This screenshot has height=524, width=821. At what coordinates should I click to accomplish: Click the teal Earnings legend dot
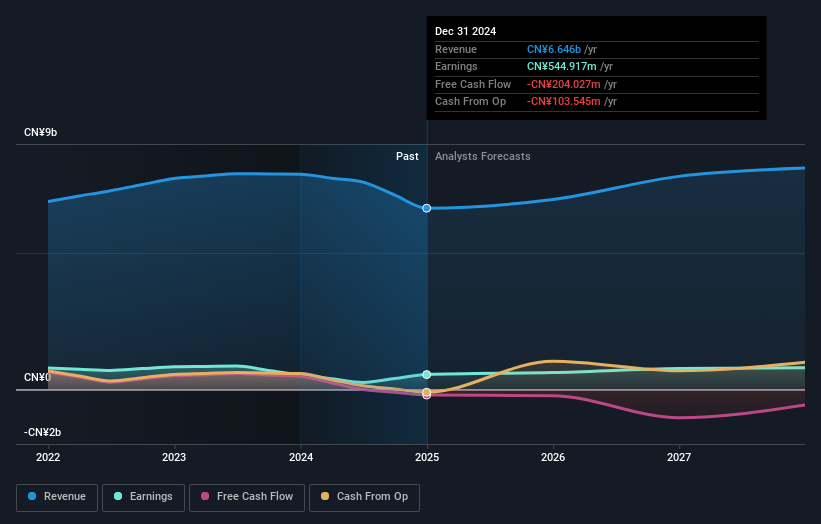[x=118, y=496]
